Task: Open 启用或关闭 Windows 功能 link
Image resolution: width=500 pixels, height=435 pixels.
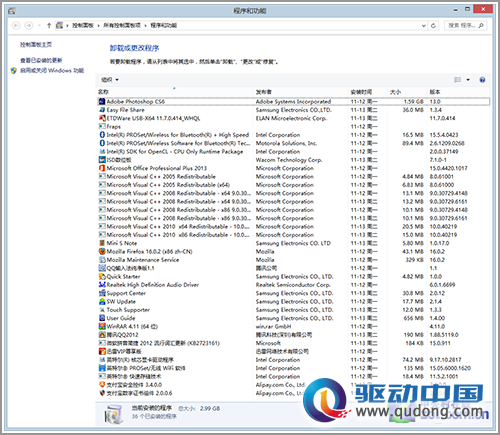Action: click(52, 70)
